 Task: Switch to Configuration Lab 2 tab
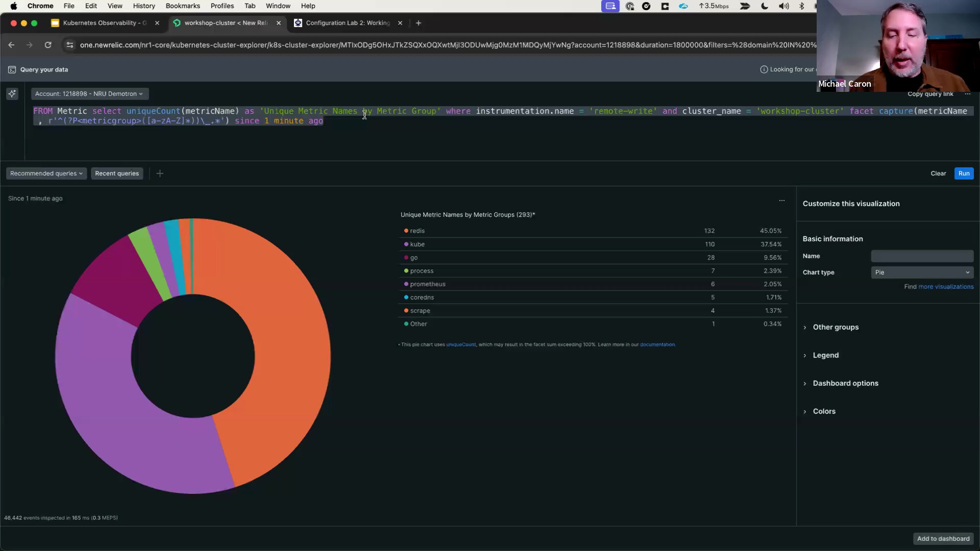point(348,23)
